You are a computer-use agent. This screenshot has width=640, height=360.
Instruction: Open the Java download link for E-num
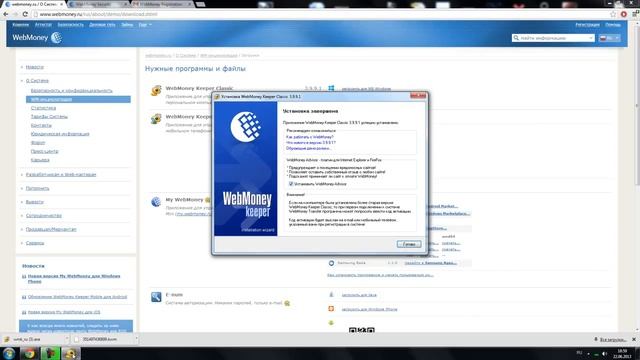(359, 295)
